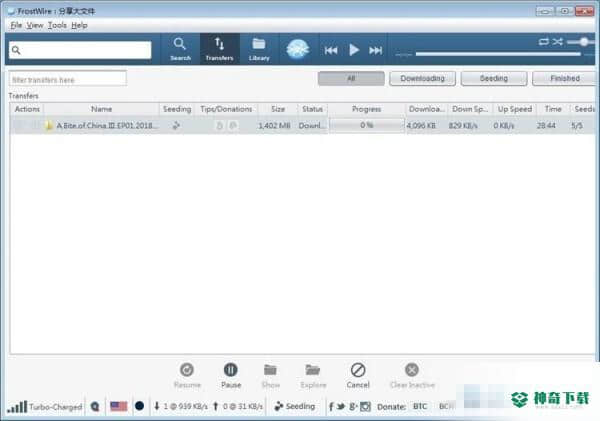Toggle repeat mode in the player
This screenshot has height=421, width=600.
pyautogui.click(x=543, y=42)
